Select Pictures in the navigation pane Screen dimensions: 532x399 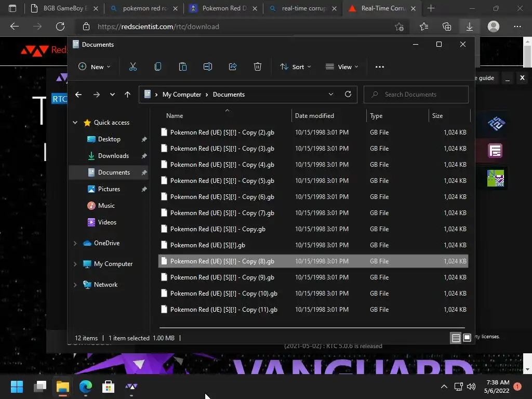tap(109, 189)
